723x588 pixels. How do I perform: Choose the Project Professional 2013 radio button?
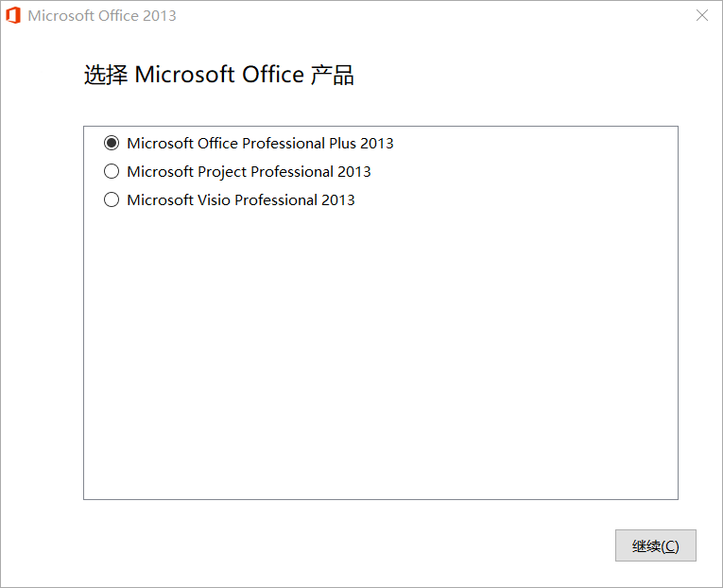pos(112,172)
